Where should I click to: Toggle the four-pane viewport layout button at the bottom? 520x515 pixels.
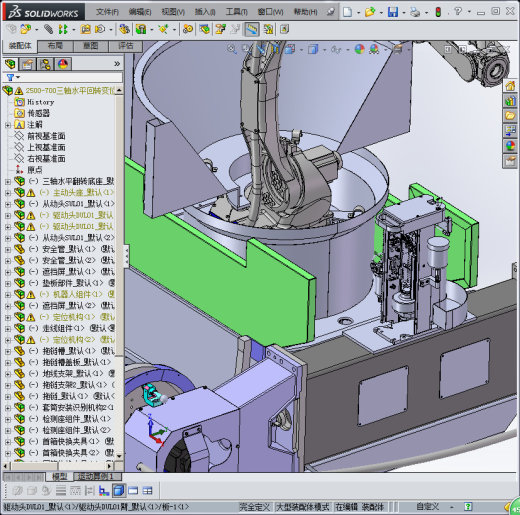(147, 490)
